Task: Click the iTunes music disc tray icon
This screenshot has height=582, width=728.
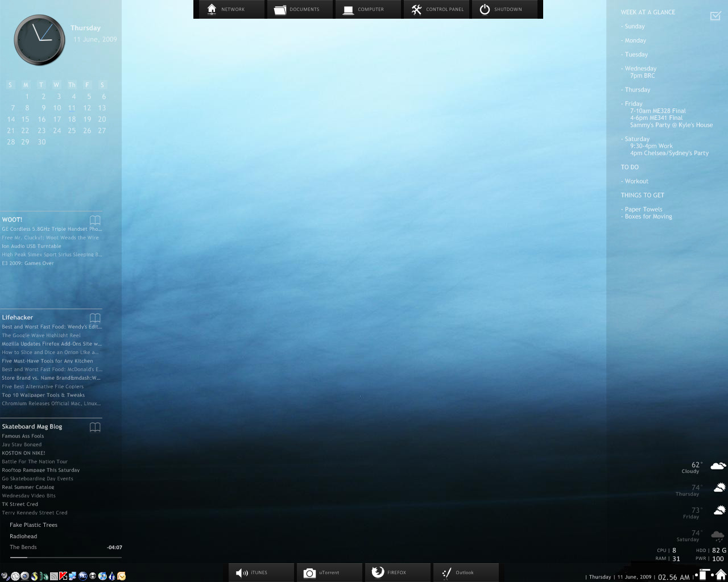Action: click(x=102, y=576)
